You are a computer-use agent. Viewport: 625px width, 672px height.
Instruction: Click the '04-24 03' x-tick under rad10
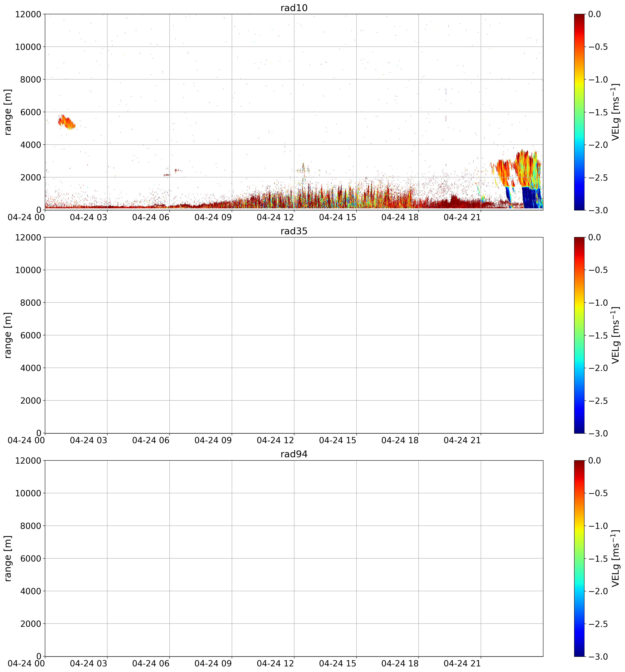click(x=89, y=217)
